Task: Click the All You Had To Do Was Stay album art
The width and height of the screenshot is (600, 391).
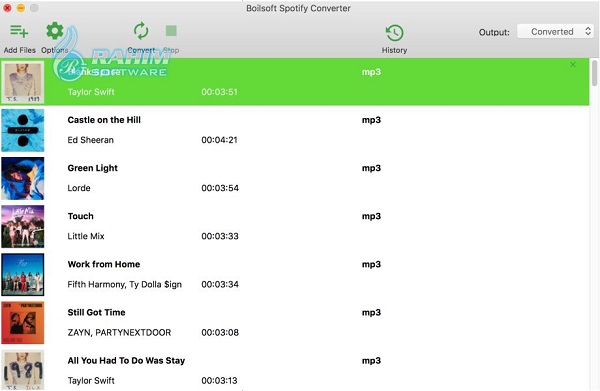Action: (x=23, y=370)
